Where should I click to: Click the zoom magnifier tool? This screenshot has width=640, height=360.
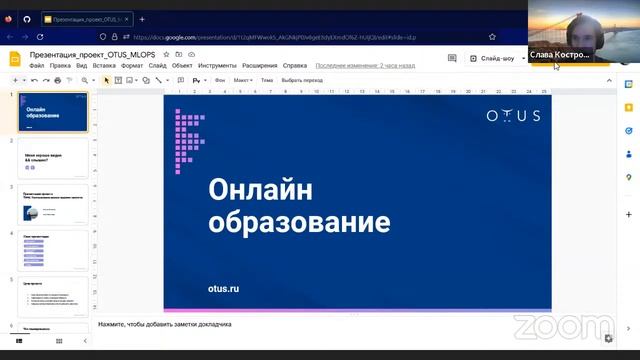point(84,80)
